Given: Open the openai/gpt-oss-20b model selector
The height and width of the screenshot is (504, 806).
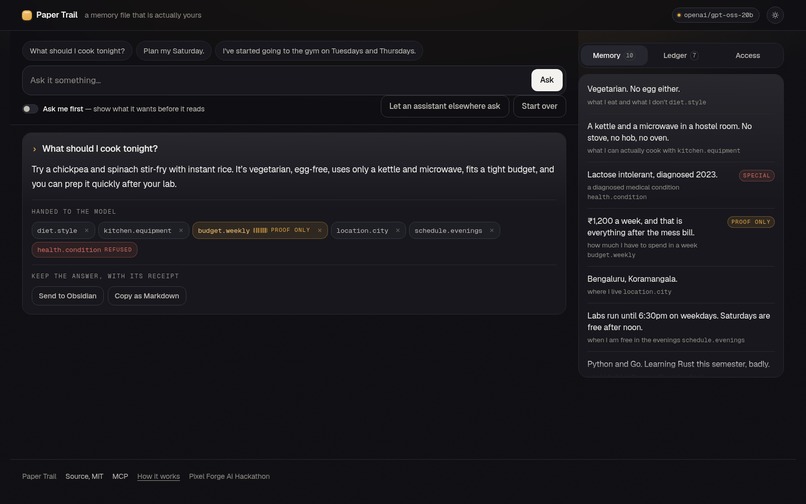Looking at the screenshot, I should click(716, 15).
